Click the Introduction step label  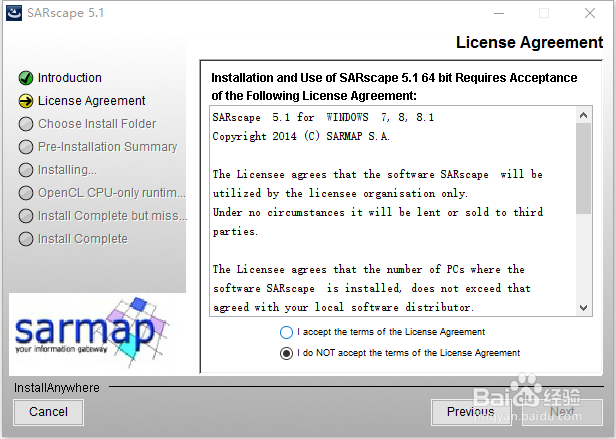point(70,78)
